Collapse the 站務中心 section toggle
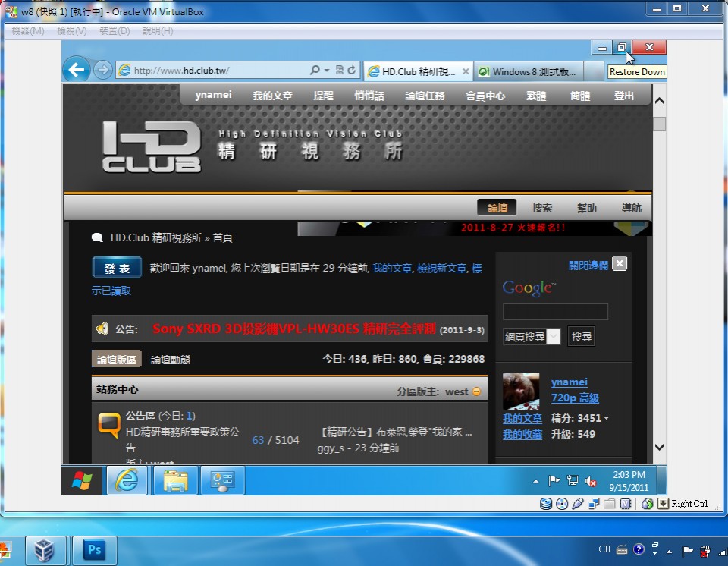 pyautogui.click(x=476, y=391)
